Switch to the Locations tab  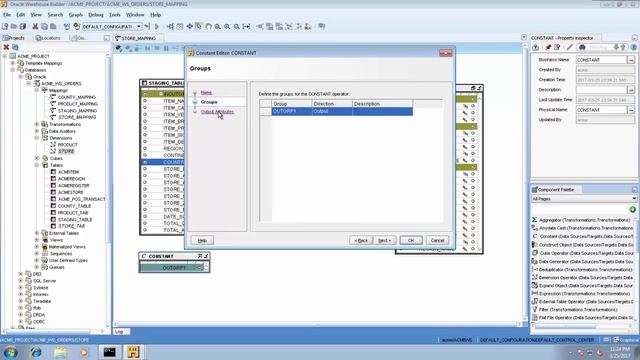tap(48, 38)
